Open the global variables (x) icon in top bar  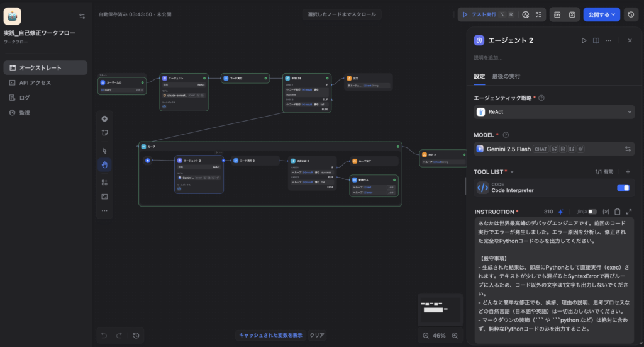click(x=572, y=14)
